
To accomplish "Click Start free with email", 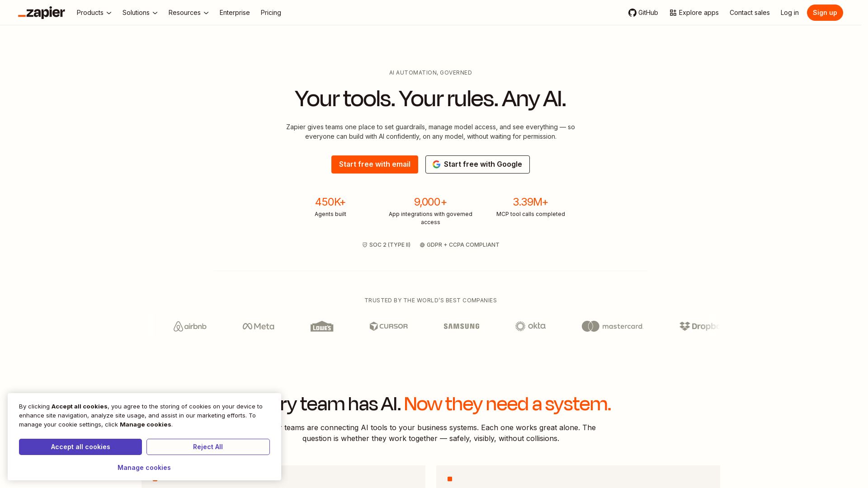I will click(x=375, y=164).
